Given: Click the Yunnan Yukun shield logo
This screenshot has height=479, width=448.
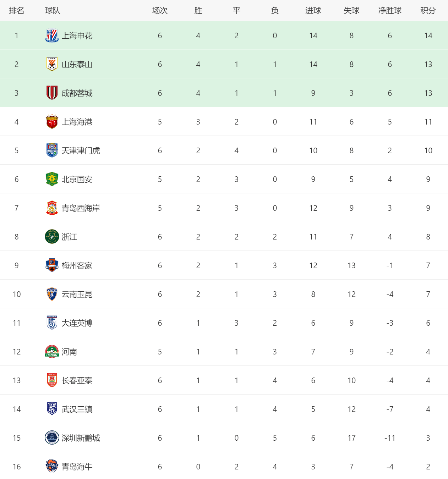Looking at the screenshot, I should tap(52, 294).
